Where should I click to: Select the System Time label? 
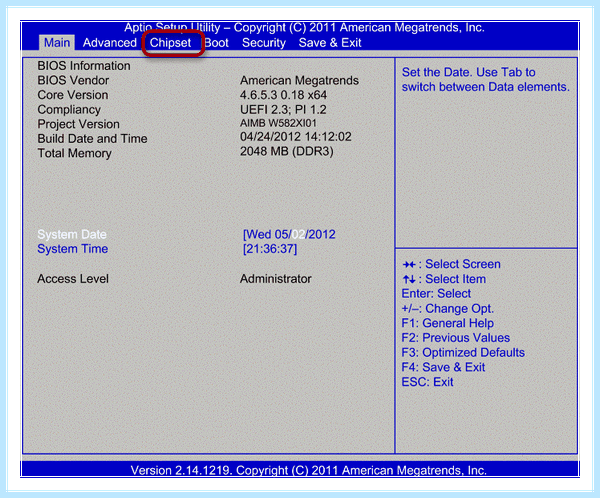coord(73,249)
